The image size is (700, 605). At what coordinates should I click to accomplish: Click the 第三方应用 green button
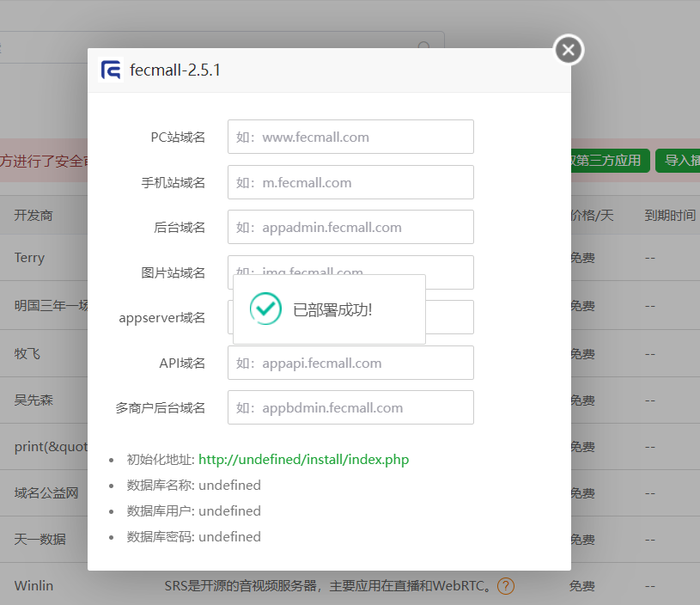(611, 161)
